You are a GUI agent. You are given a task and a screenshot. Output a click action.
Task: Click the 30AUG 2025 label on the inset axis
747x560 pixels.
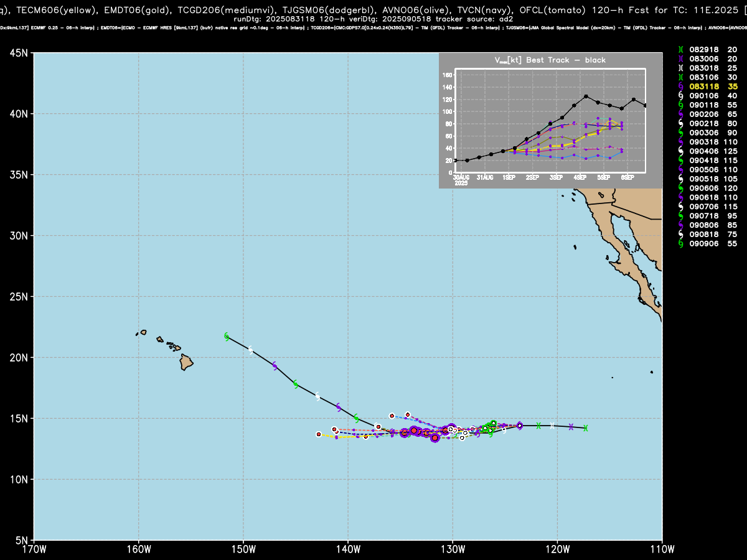pos(461,180)
